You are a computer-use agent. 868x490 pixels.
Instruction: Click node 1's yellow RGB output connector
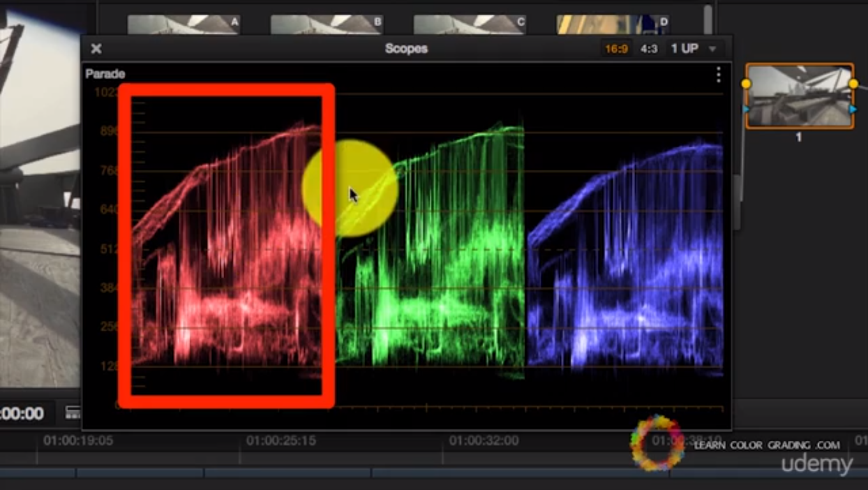pos(853,84)
